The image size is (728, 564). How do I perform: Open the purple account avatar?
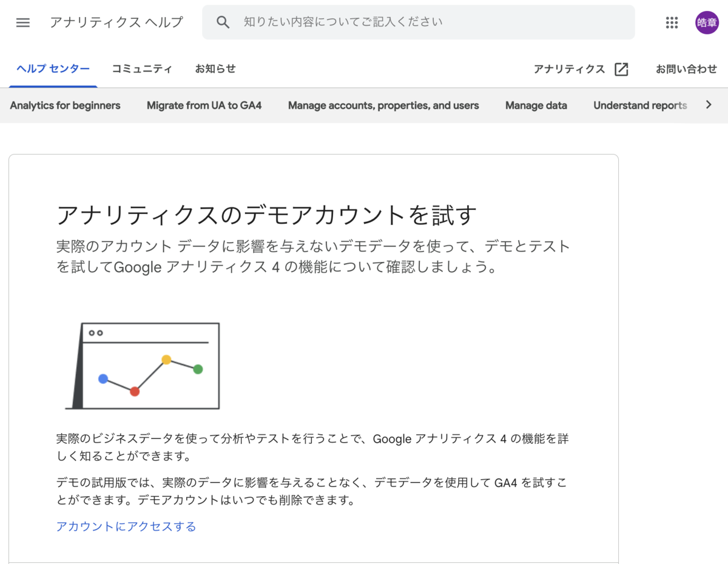point(707,22)
